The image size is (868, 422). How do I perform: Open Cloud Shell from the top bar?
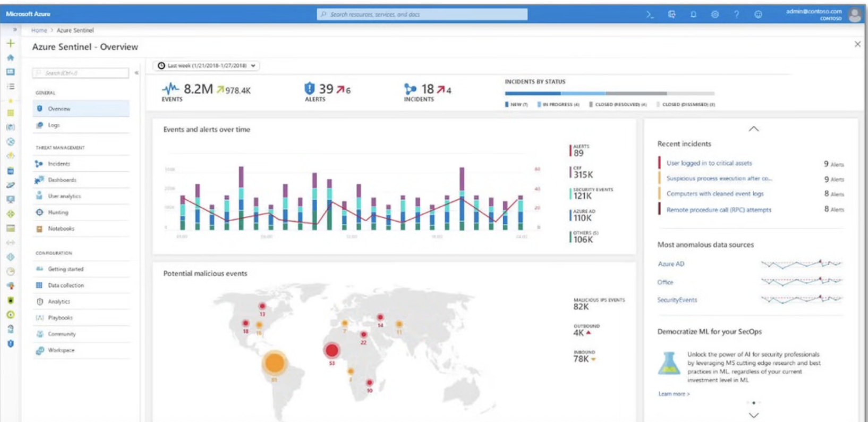pos(650,15)
